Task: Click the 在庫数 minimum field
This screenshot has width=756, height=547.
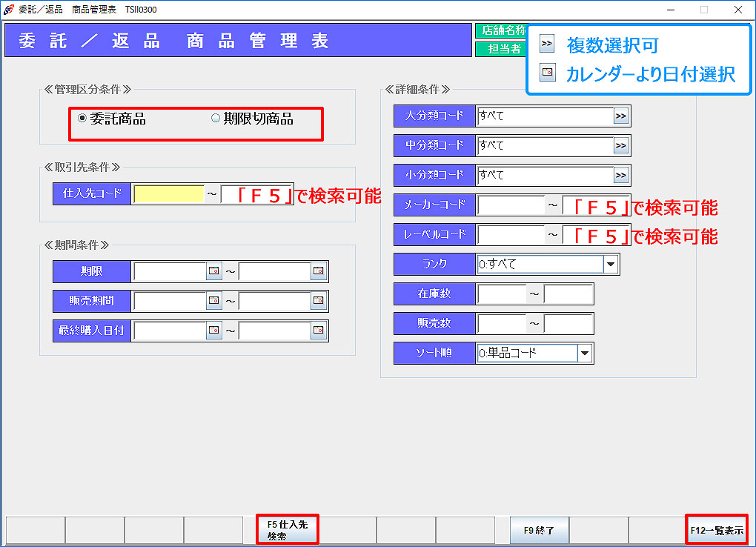Action: click(x=502, y=294)
